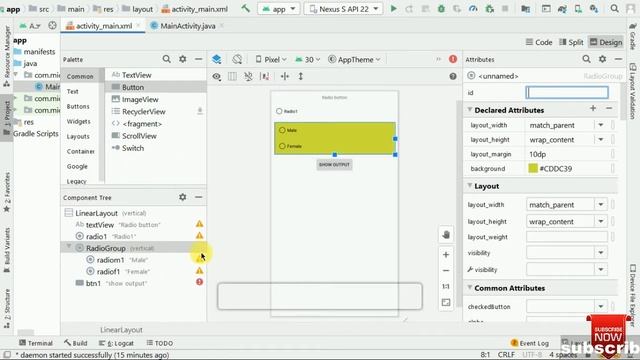
Task: Click zoom to fit screen icon
Action: tap(446, 302)
